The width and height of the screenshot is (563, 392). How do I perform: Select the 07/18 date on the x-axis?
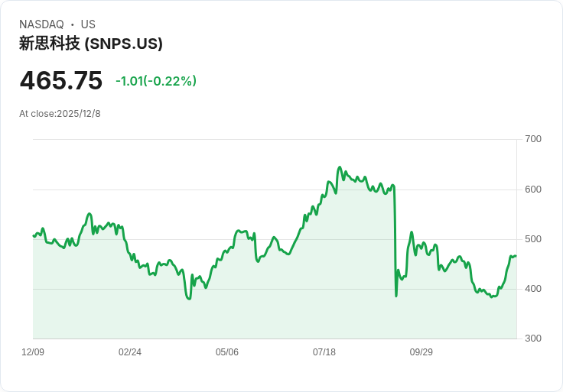point(324,352)
